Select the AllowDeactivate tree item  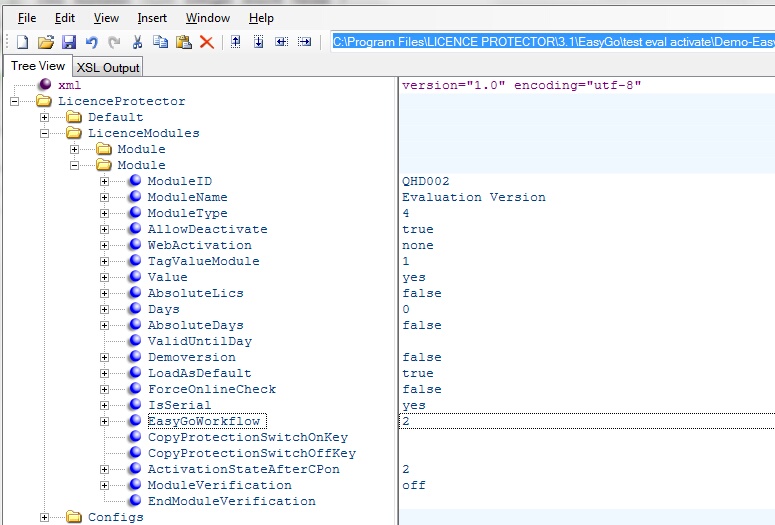pos(207,229)
